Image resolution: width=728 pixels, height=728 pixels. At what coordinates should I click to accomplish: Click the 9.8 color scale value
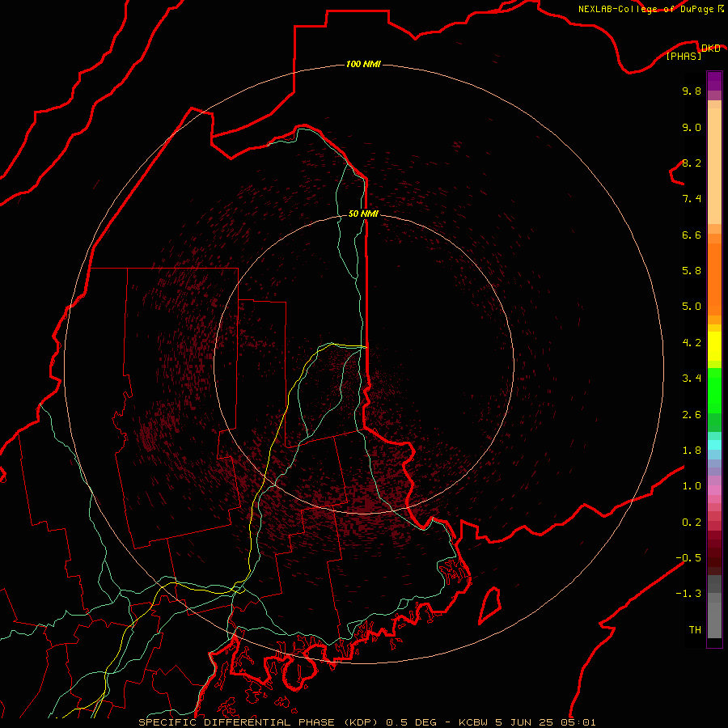(692, 91)
